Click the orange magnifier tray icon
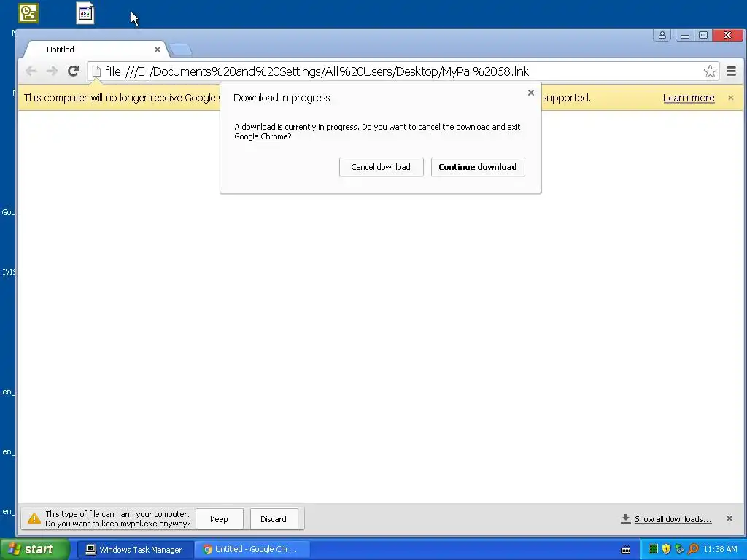This screenshot has height=560, width=747. pyautogui.click(x=693, y=549)
